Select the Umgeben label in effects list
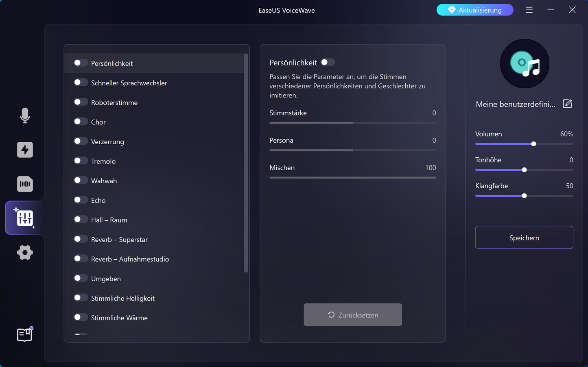Screen dimensions: 588x367 pyautogui.click(x=106, y=279)
